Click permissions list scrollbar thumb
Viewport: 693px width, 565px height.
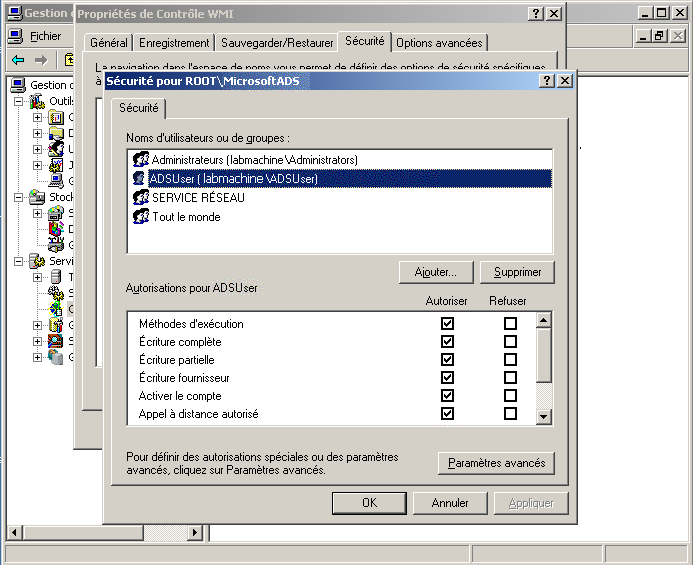tap(544, 355)
